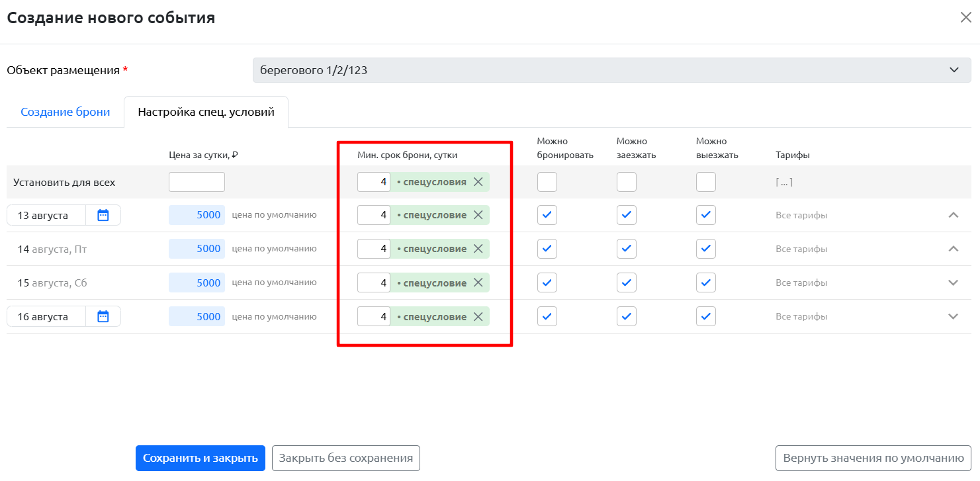This screenshot has height=481, width=980.
Task: Edit 5000 price for 14 августа
Action: tap(197, 249)
